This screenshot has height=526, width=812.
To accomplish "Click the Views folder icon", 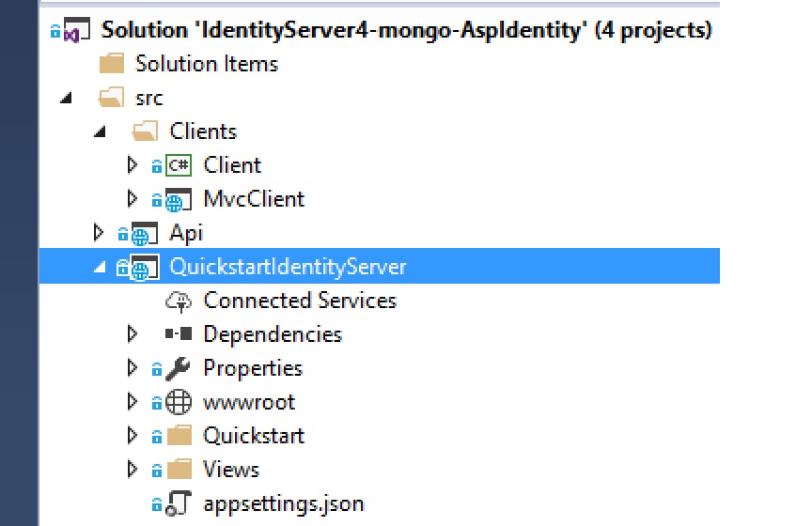I will 180,470.
